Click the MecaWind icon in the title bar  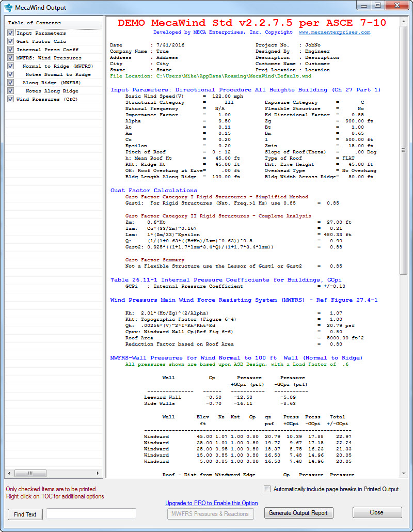7,6
